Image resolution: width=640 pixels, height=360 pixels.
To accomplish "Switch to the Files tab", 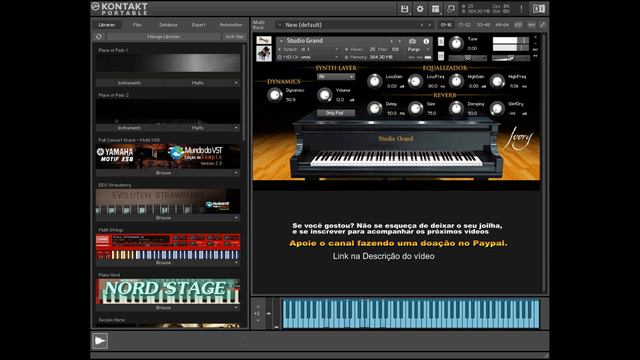I will [137, 25].
